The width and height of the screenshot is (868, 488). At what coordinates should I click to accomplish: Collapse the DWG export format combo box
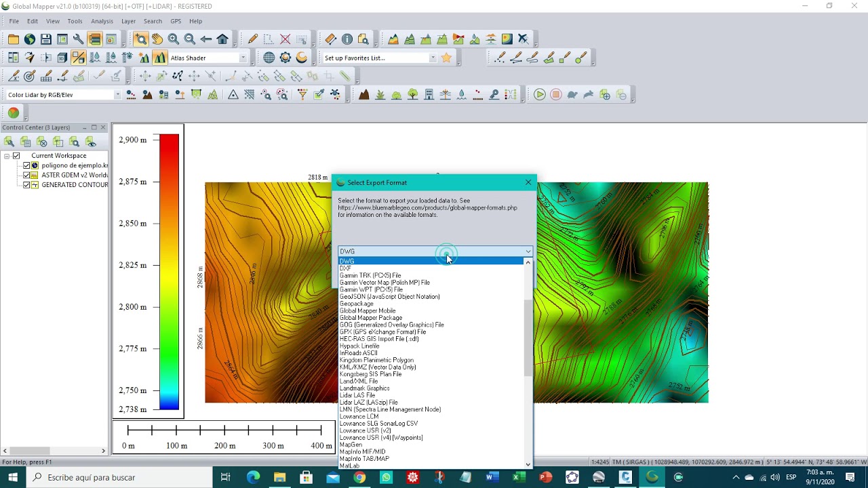click(528, 251)
